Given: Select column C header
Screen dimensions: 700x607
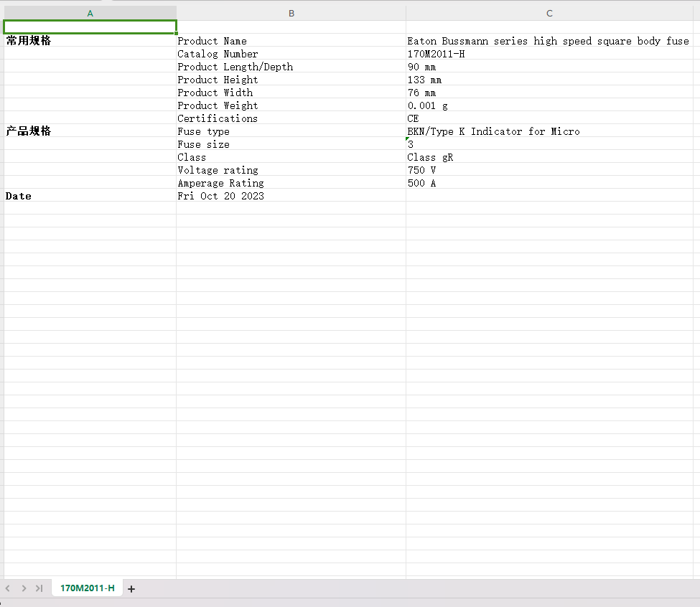Looking at the screenshot, I should (x=549, y=14).
